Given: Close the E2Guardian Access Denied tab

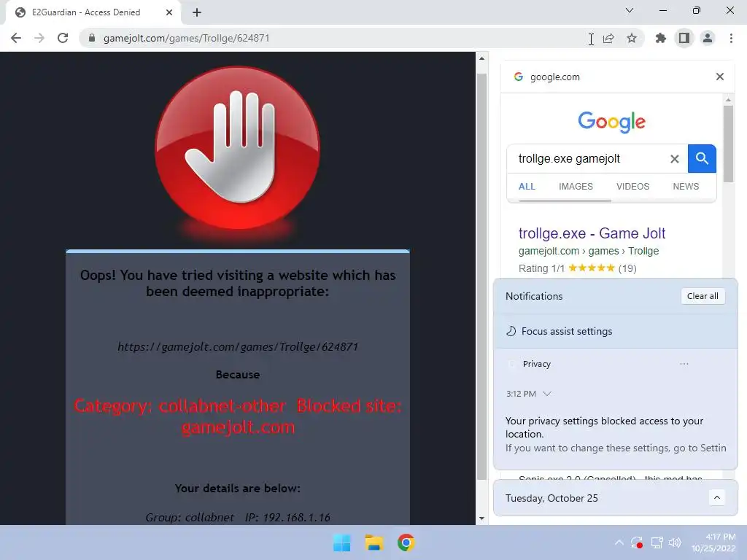Looking at the screenshot, I should (169, 12).
